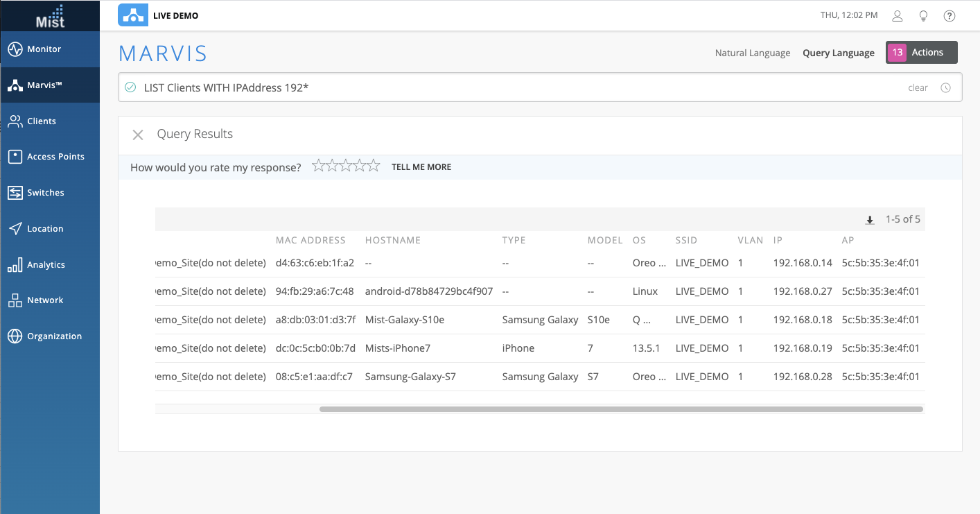The image size is (980, 514).
Task: Click the Switches arrows icon
Action: tap(15, 193)
